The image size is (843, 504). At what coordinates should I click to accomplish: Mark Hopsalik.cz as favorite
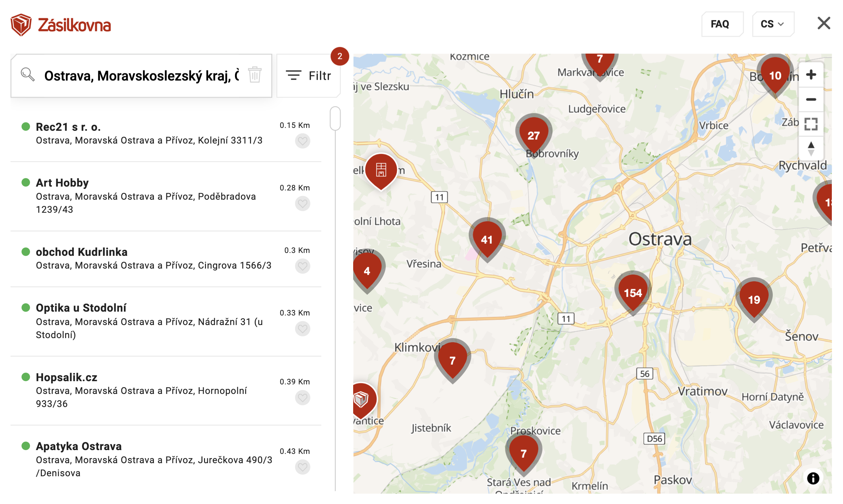point(302,398)
